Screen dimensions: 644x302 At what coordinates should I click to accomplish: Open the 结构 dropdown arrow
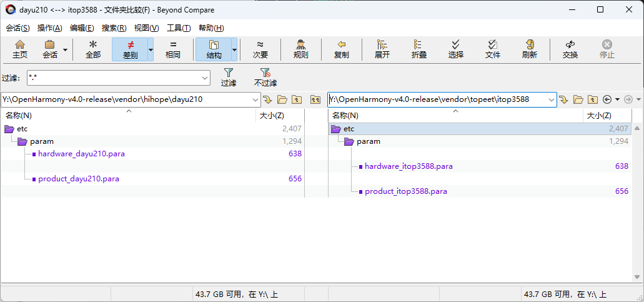click(x=234, y=49)
